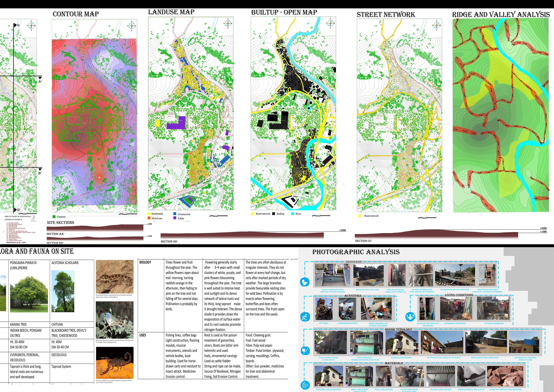Click the compass rose on Landuse Map
Viewport: 554px width, 392px height.
pyautogui.click(x=228, y=23)
